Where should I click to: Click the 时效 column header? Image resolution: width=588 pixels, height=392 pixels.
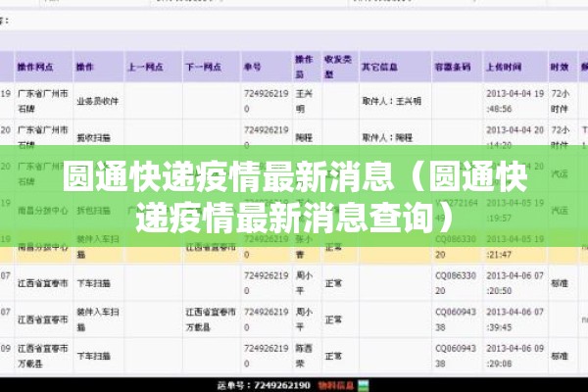coord(560,68)
